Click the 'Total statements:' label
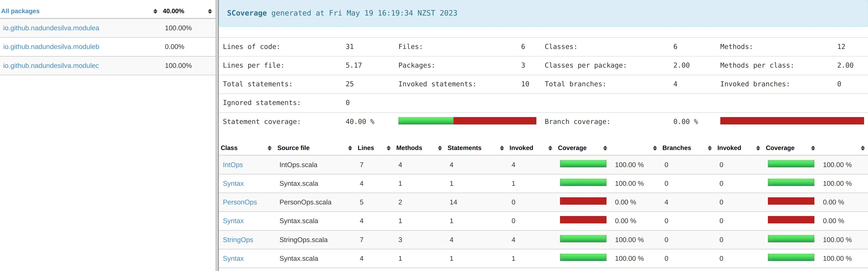 (258, 84)
